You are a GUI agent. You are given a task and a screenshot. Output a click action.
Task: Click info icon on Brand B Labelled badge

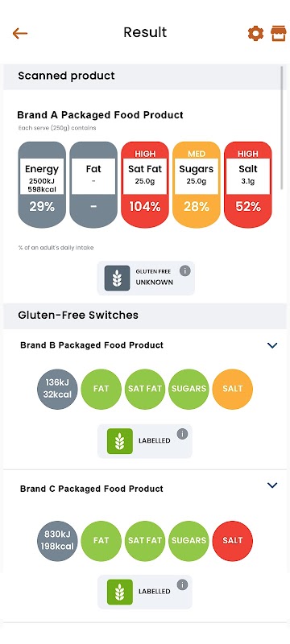coord(182,434)
